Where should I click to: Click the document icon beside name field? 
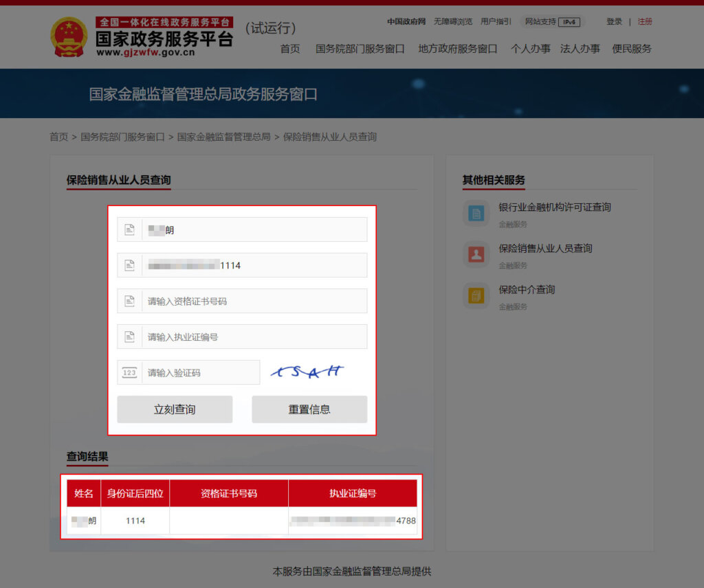[129, 230]
